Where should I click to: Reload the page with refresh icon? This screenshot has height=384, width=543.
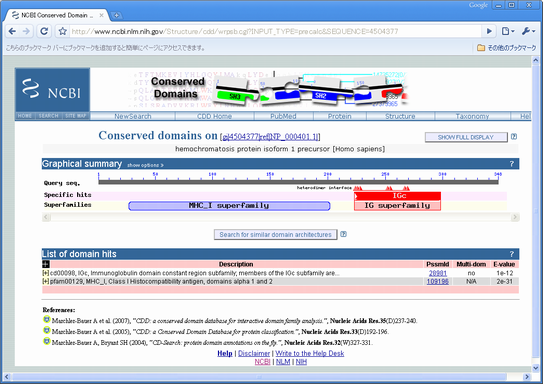(x=44, y=32)
